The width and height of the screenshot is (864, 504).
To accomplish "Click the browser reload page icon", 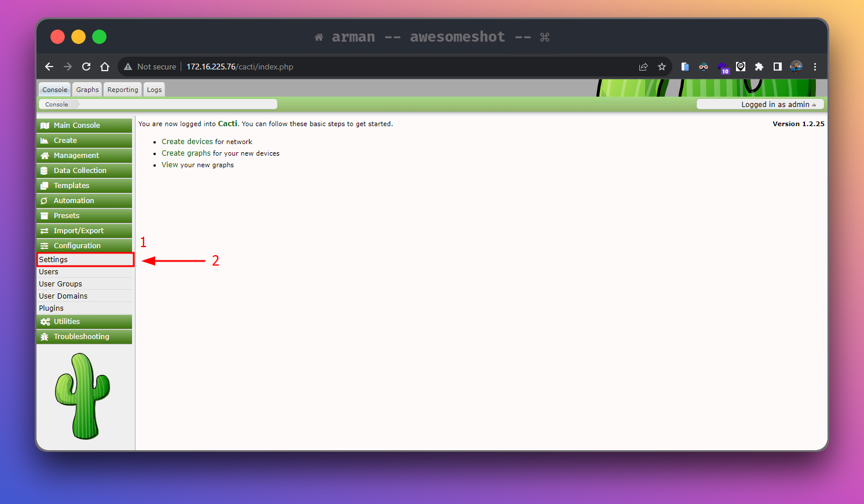I will pyautogui.click(x=86, y=67).
